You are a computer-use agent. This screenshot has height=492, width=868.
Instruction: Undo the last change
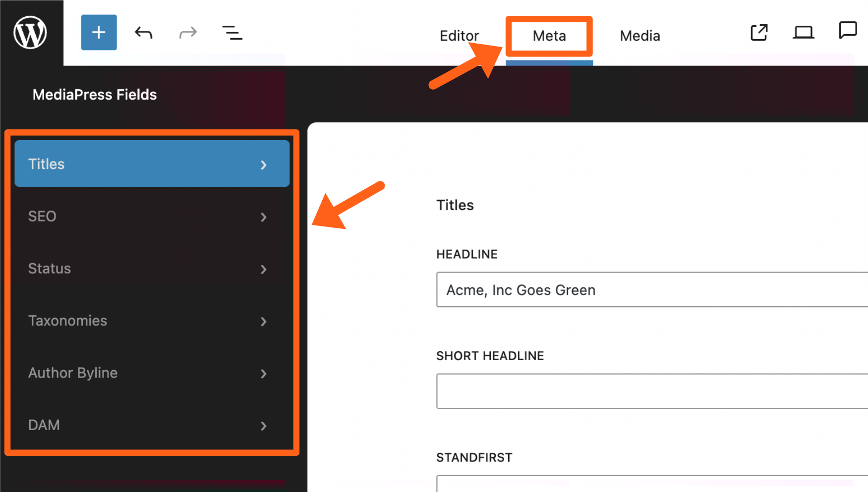click(143, 33)
